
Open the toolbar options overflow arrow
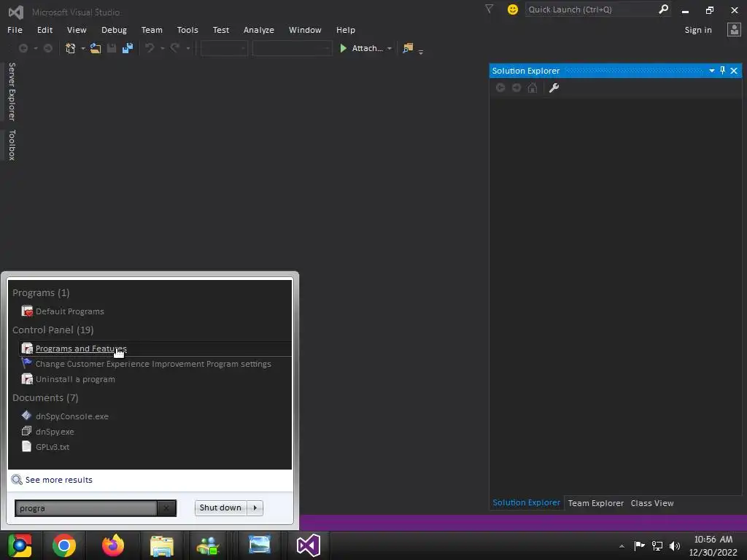tap(421, 52)
